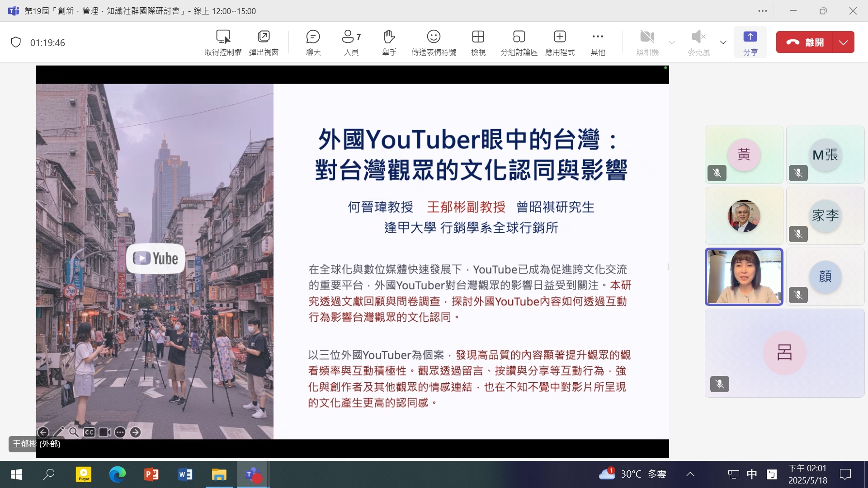Viewport: 868px width, 488px height.
Task: Open title bar three-dots more options
Action: pyautogui.click(x=763, y=11)
